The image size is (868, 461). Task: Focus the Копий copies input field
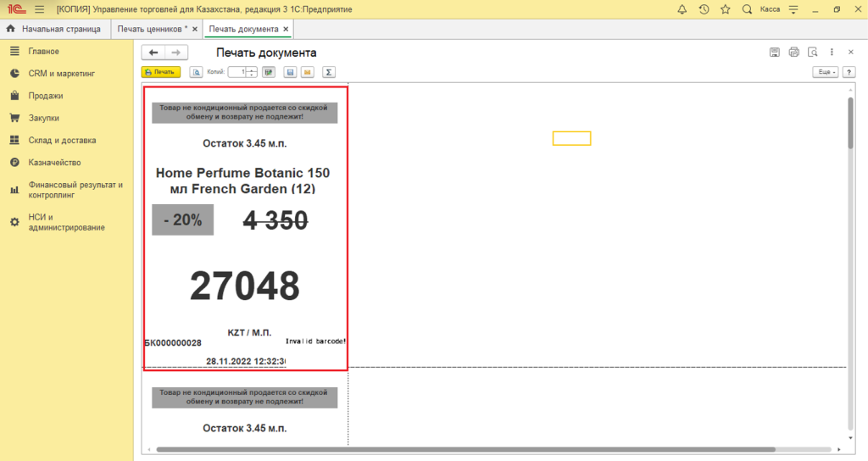click(237, 72)
